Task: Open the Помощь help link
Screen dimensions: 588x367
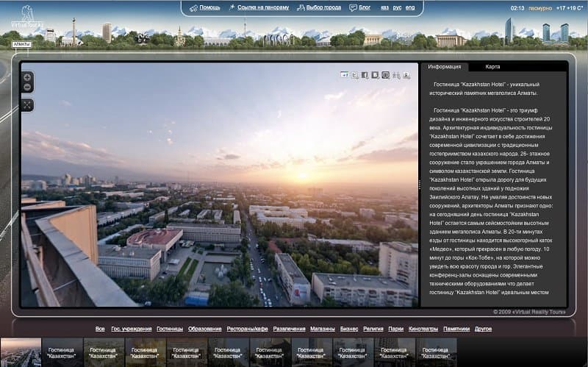Action: 209,7
